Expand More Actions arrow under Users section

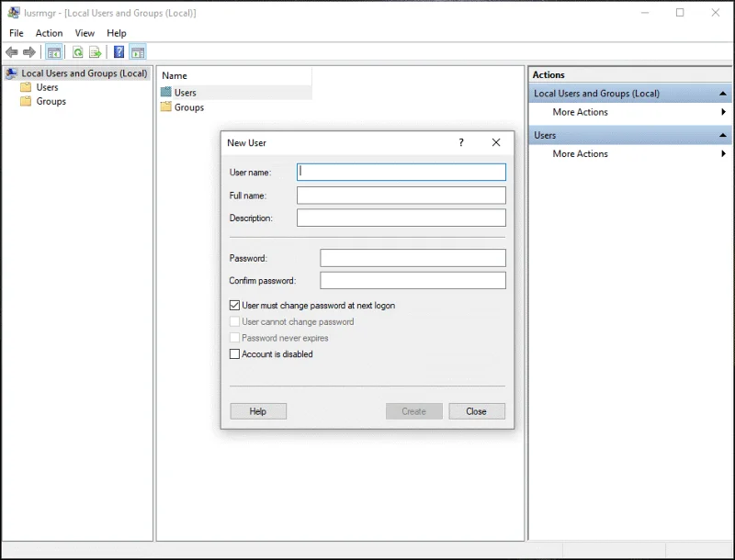pos(723,154)
